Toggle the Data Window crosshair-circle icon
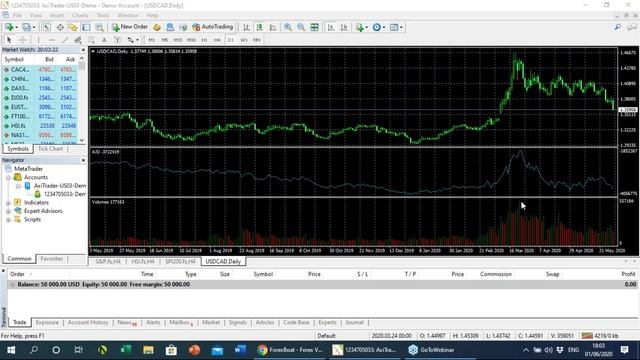The image size is (640, 360). pyautogui.click(x=60, y=27)
